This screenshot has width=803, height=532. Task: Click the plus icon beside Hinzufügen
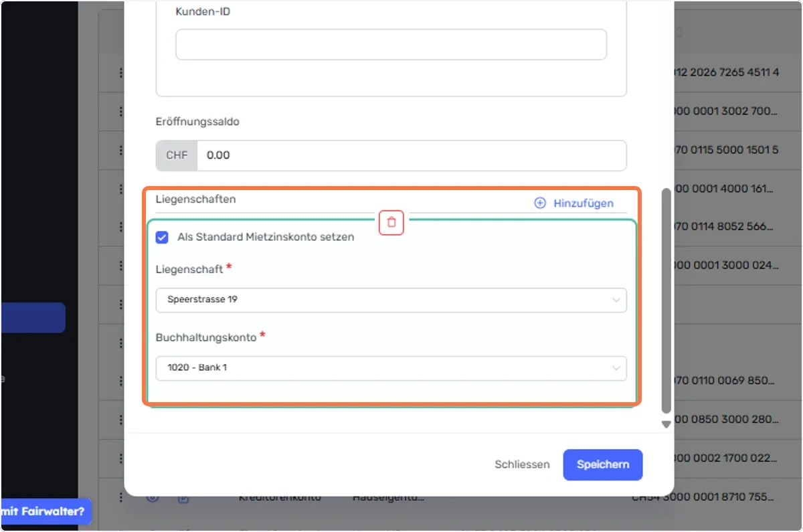pos(540,203)
